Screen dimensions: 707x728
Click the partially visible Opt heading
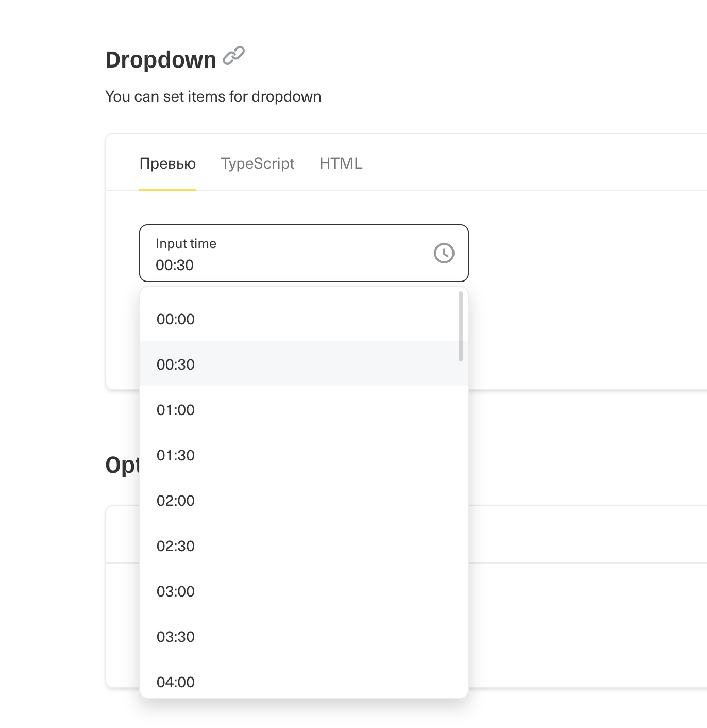[x=122, y=465]
